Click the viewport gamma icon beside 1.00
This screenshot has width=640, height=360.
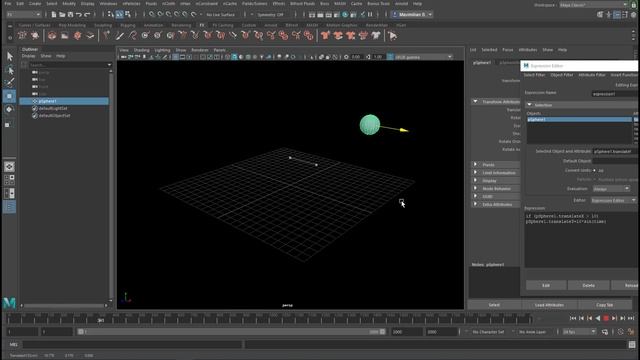[368, 57]
